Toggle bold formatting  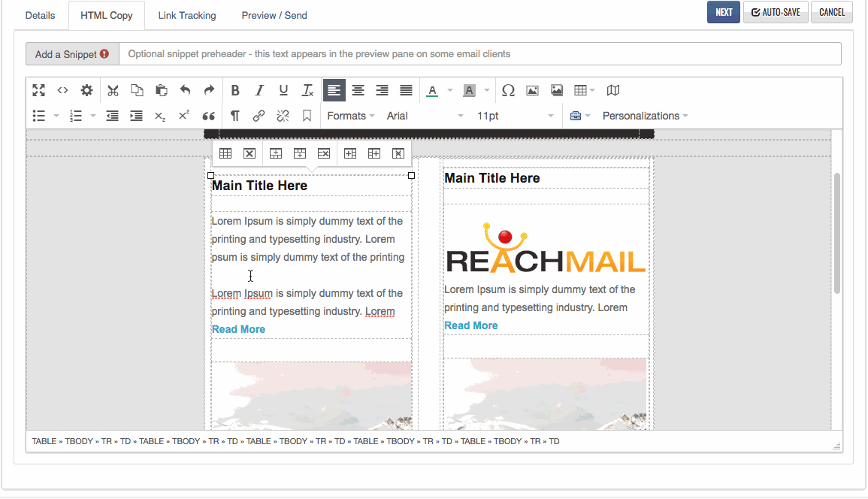tap(235, 90)
